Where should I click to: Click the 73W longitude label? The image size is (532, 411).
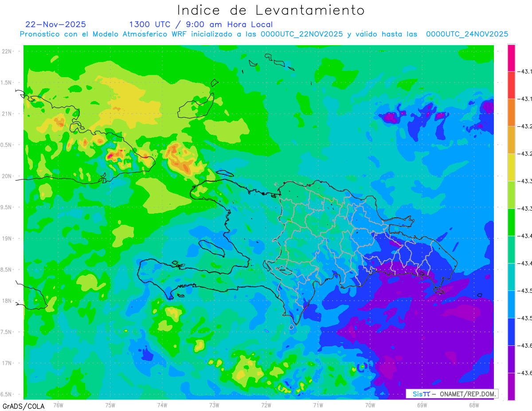214,405
